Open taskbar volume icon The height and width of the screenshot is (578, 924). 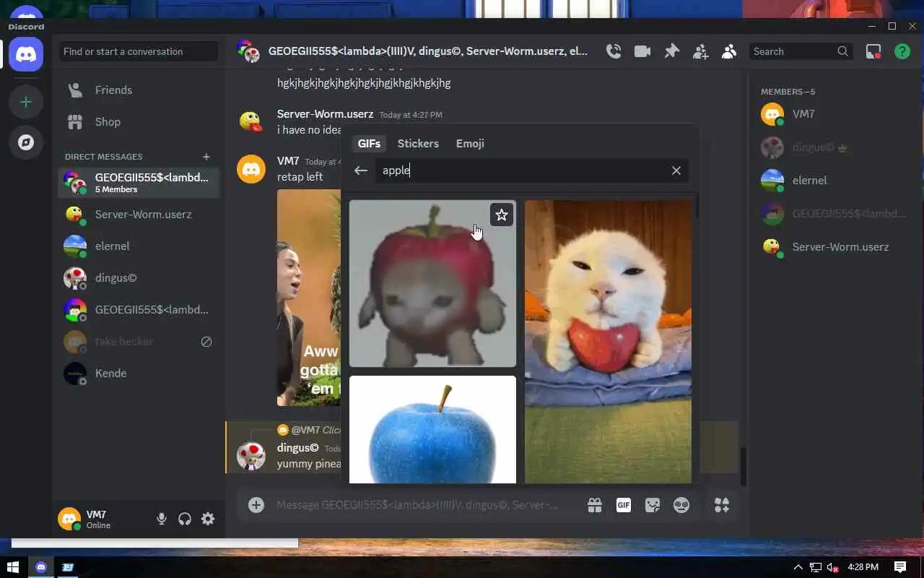pyautogui.click(x=832, y=567)
